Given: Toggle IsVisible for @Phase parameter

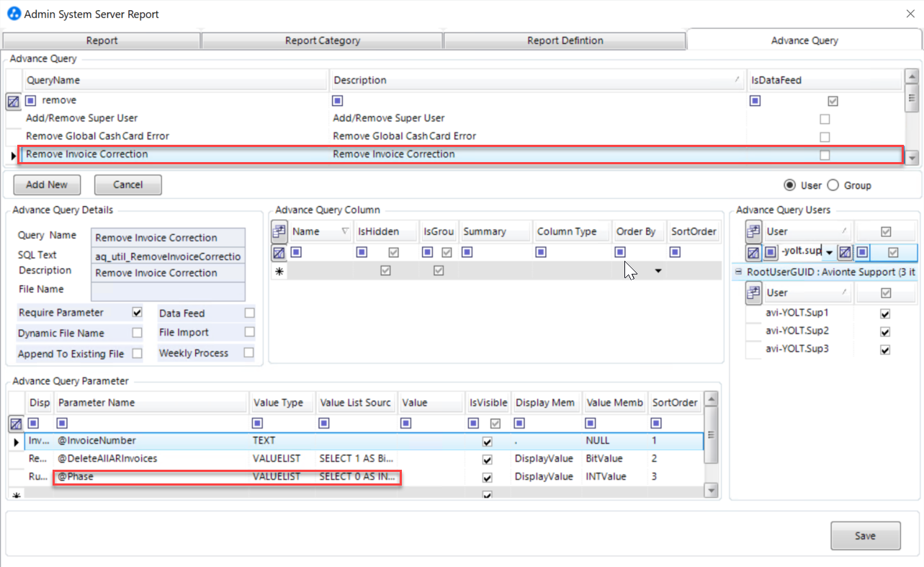Looking at the screenshot, I should [488, 478].
